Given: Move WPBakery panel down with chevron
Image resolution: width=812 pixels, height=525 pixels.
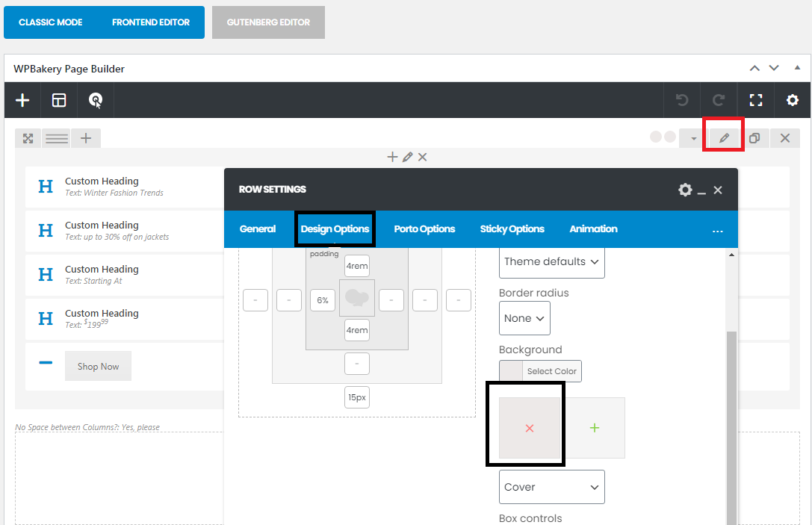Looking at the screenshot, I should point(774,69).
